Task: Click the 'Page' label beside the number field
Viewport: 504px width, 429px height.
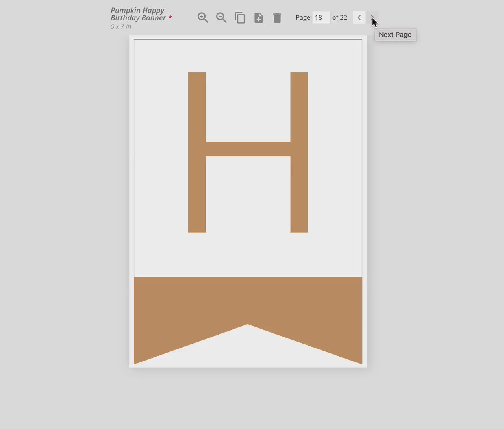Action: point(303,18)
